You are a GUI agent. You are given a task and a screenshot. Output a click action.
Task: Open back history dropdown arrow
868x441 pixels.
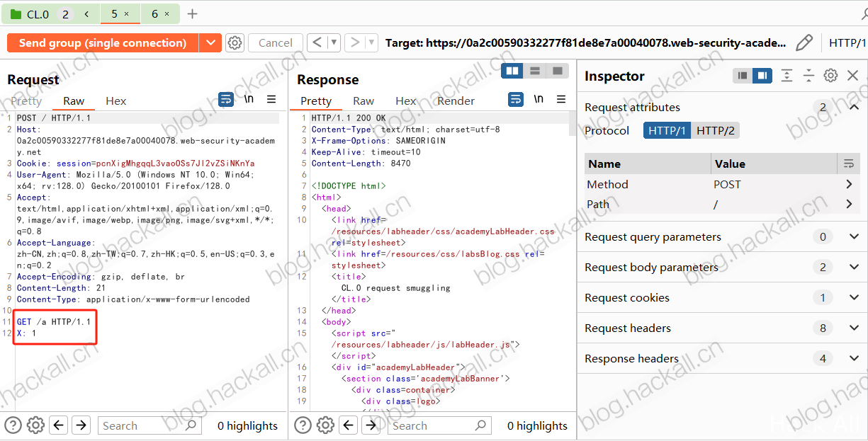(334, 43)
